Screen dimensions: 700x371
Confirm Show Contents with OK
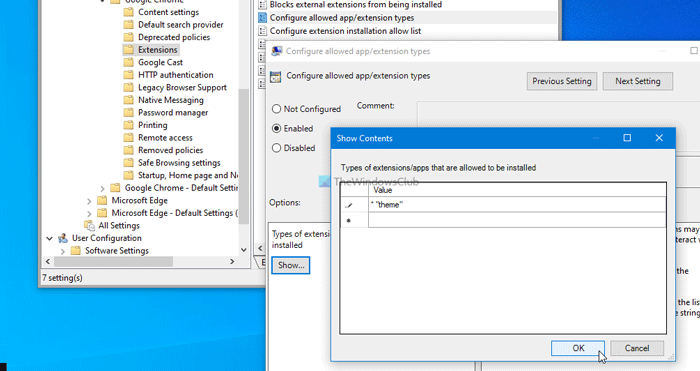tap(578, 348)
